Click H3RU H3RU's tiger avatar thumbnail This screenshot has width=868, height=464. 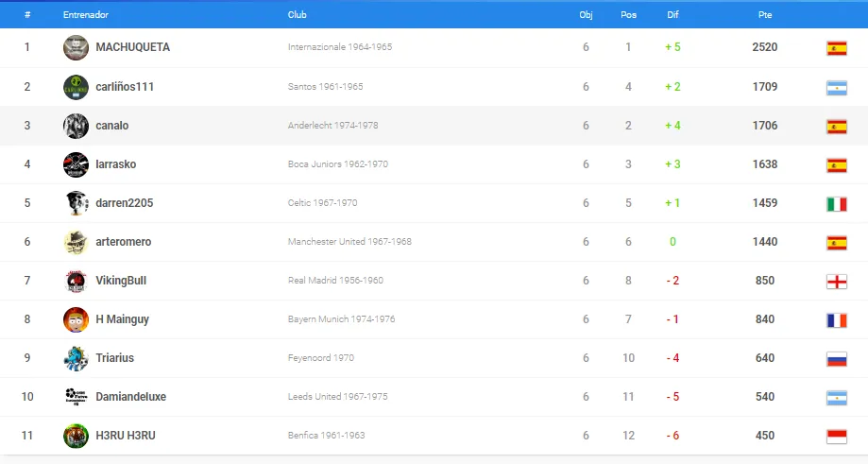(76, 436)
